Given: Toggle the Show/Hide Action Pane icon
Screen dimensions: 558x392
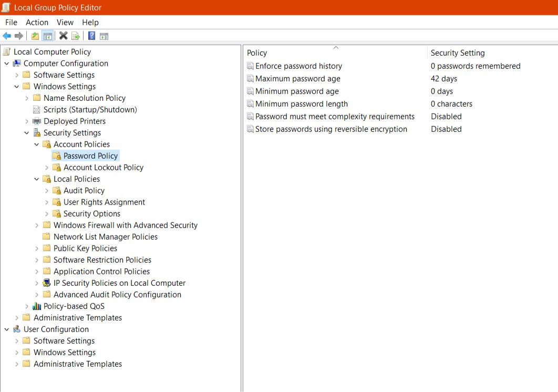Looking at the screenshot, I should pyautogui.click(x=104, y=36).
